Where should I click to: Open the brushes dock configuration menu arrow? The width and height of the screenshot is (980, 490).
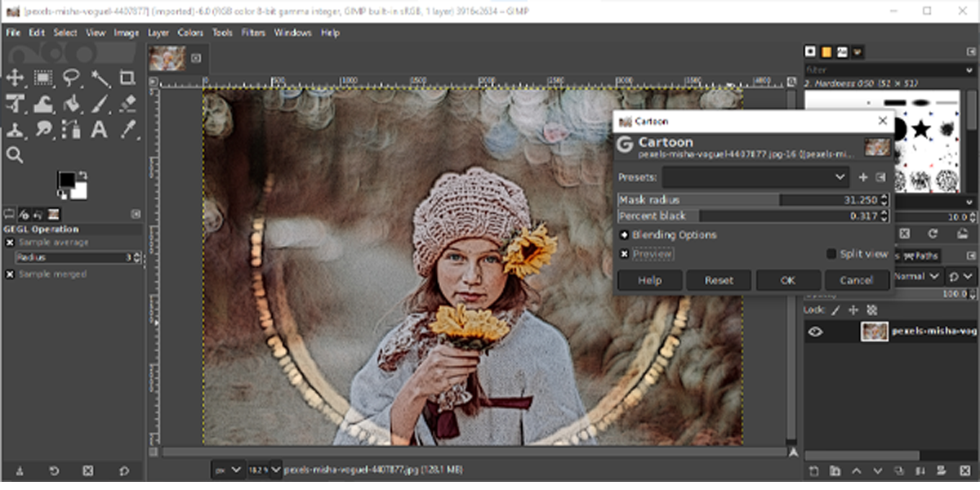click(x=970, y=51)
